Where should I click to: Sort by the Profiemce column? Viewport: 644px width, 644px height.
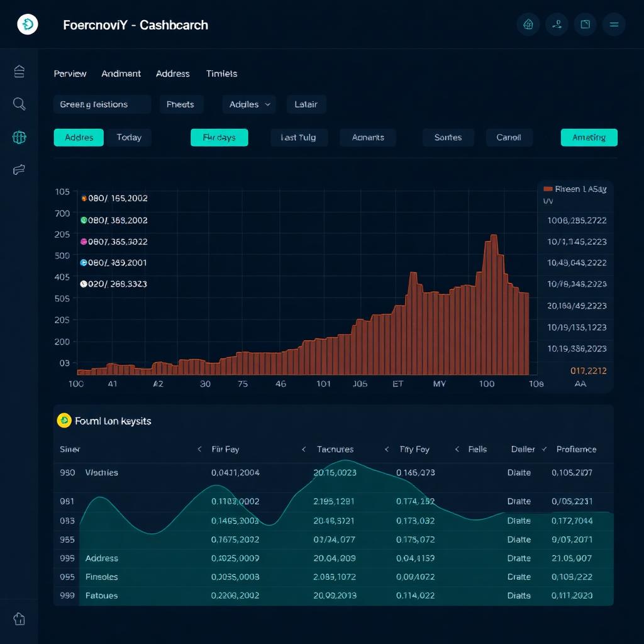[x=576, y=449]
